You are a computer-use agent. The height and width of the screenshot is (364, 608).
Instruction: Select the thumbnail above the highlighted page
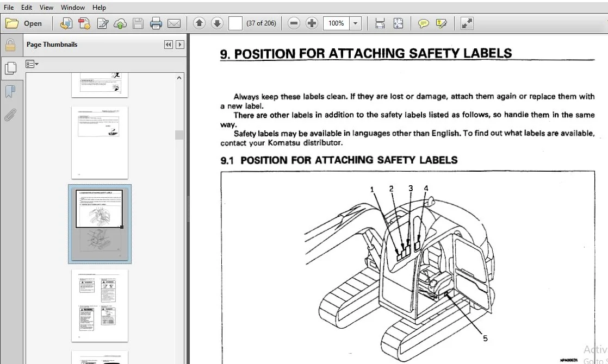[x=100, y=142]
